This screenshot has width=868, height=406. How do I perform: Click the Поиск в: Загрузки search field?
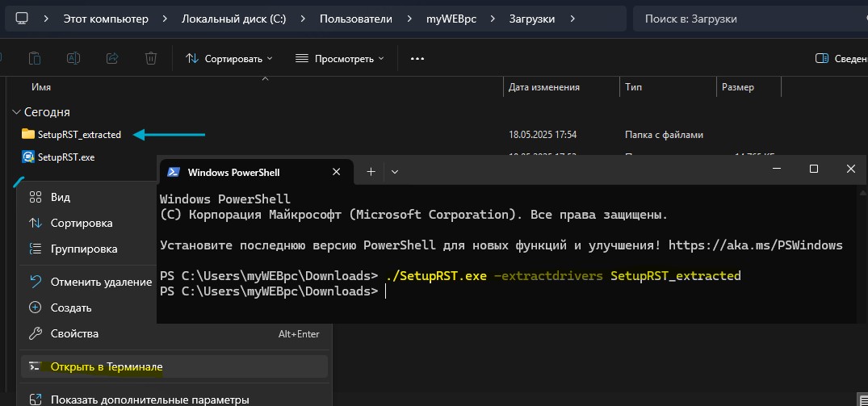pos(750,19)
